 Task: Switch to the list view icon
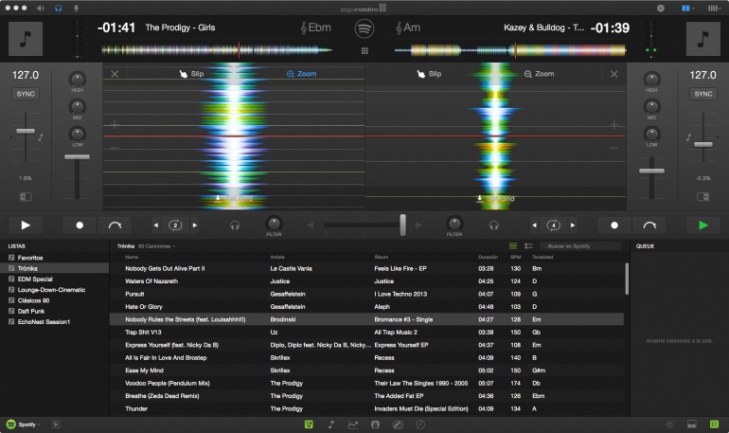(513, 246)
